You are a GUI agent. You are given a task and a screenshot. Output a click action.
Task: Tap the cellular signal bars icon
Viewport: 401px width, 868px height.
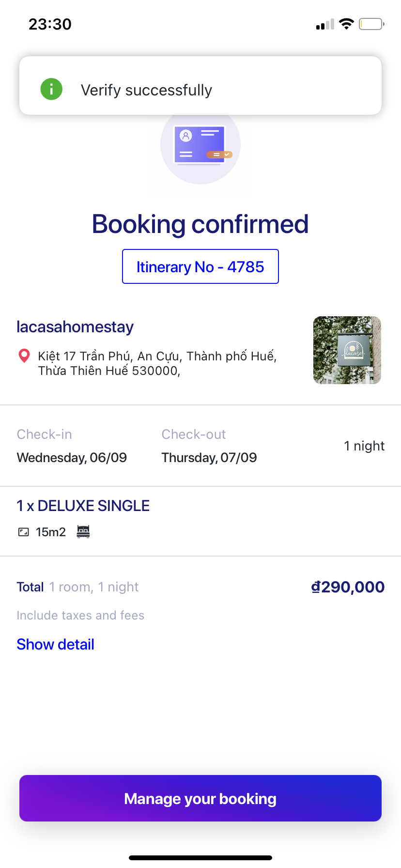click(x=325, y=24)
